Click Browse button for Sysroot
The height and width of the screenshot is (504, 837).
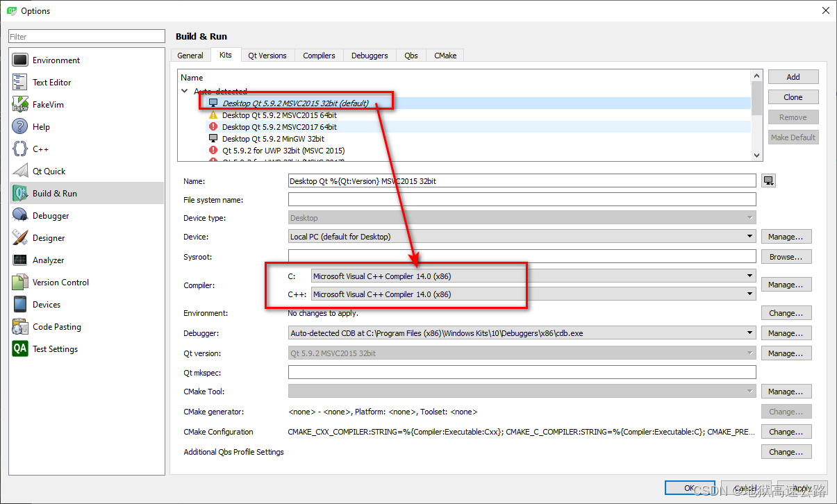pos(786,257)
